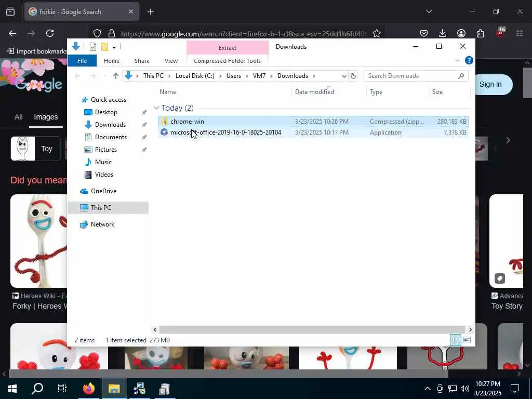Select Music in the navigation pane
This screenshot has width=532, height=399.
(103, 162)
